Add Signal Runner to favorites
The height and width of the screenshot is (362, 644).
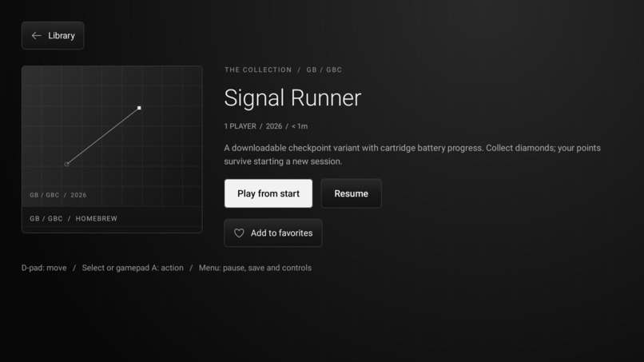[273, 233]
